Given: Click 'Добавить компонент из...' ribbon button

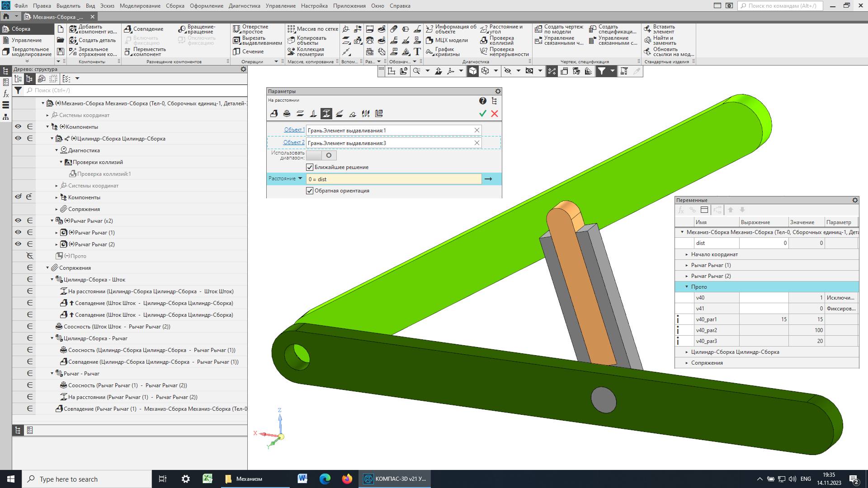Looking at the screenshot, I should (x=93, y=29).
